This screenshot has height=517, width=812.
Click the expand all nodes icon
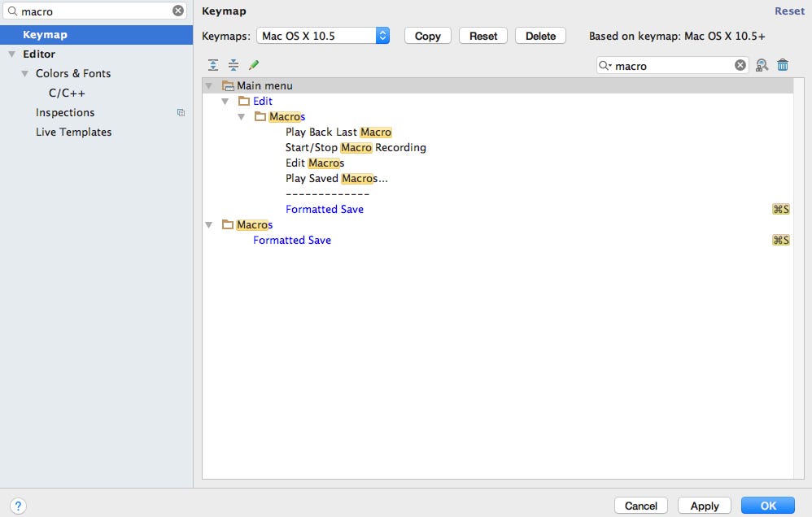(x=213, y=64)
